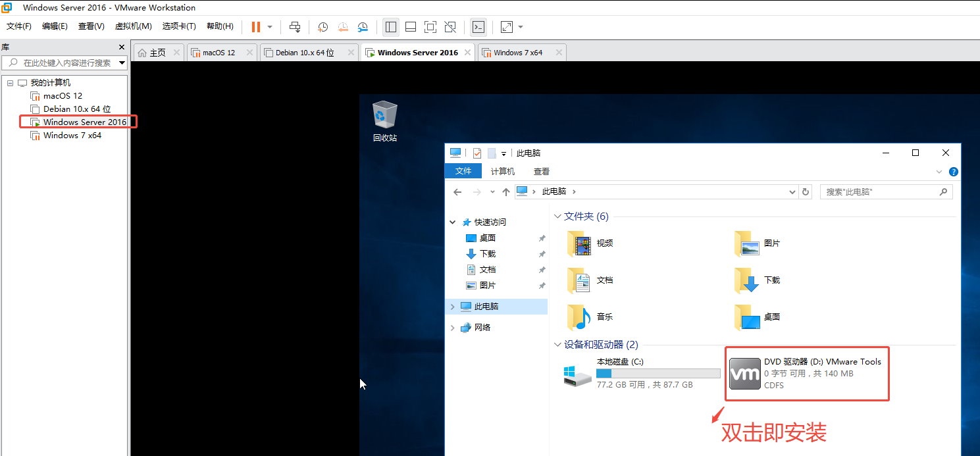Select the DVD 驱动器 (D:) VMware Tools drive
This screenshot has width=980, height=456.
click(x=807, y=374)
